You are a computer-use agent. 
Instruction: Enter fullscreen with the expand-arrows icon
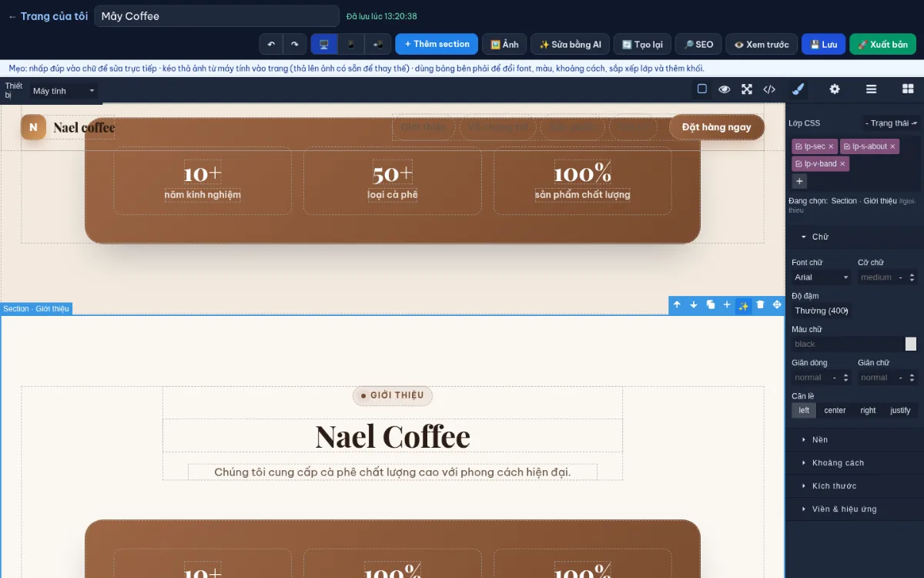pos(747,89)
